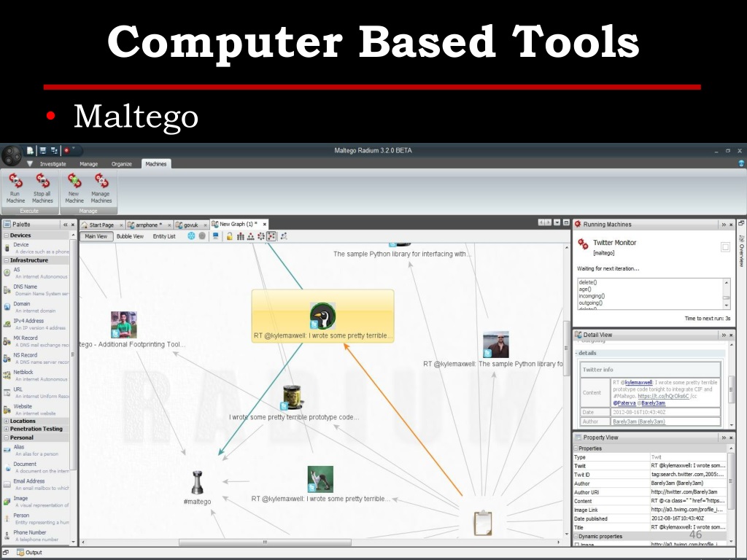Click the grey circle toolbar icon
Viewport: 747px width, 560px height.
coord(202,236)
